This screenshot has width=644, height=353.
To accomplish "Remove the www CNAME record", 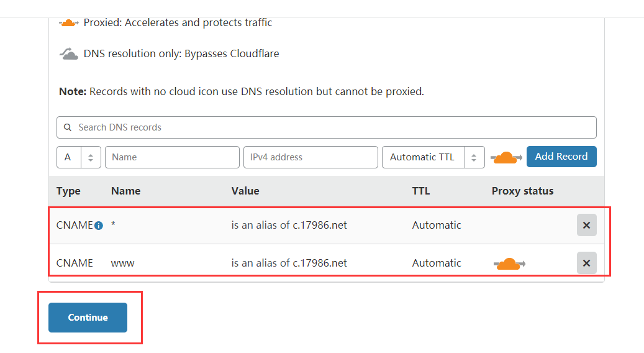I will click(x=586, y=263).
